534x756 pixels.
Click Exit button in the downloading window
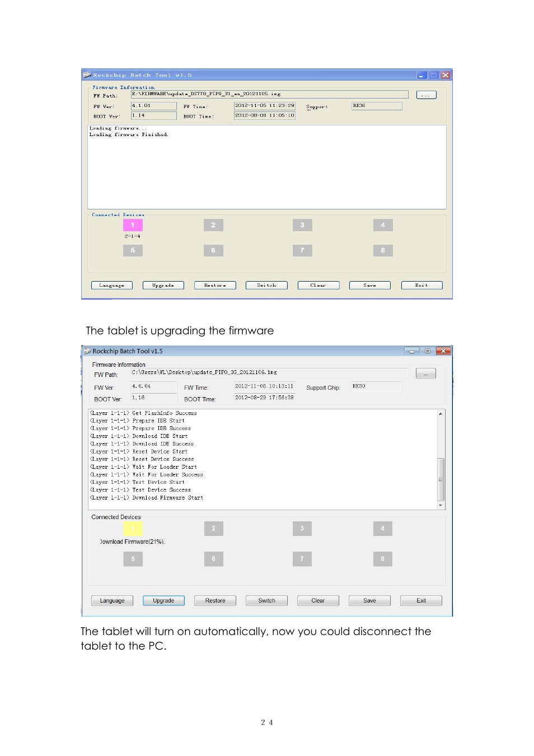coord(421,600)
